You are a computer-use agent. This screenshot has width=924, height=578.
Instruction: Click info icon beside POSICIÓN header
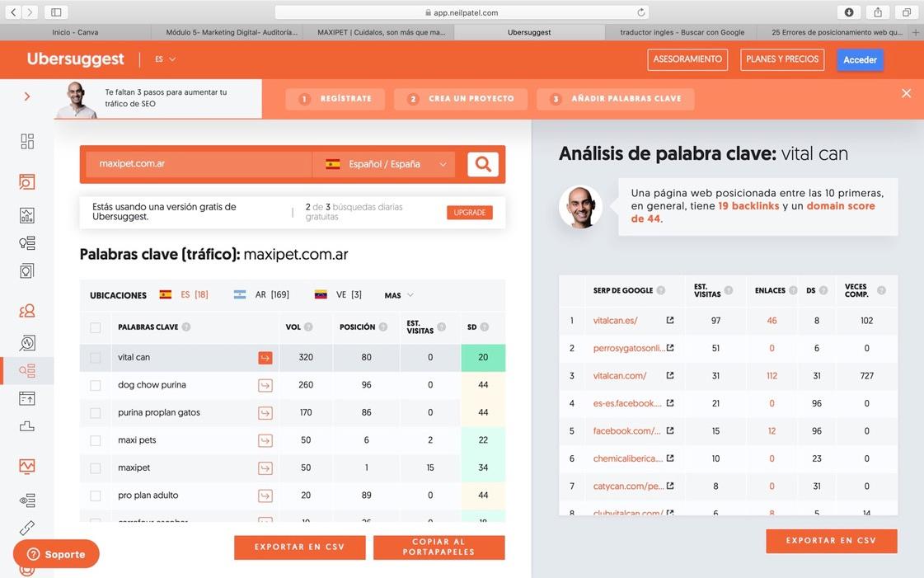[x=383, y=327]
